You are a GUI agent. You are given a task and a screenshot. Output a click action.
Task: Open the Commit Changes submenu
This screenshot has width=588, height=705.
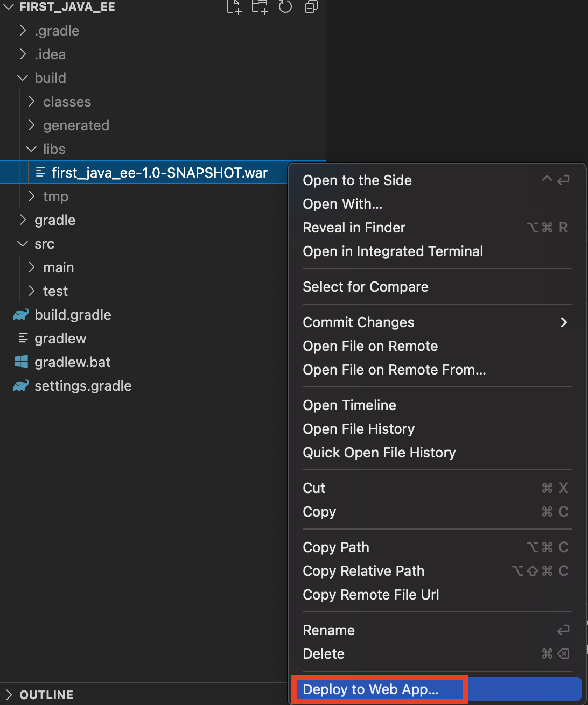point(359,322)
